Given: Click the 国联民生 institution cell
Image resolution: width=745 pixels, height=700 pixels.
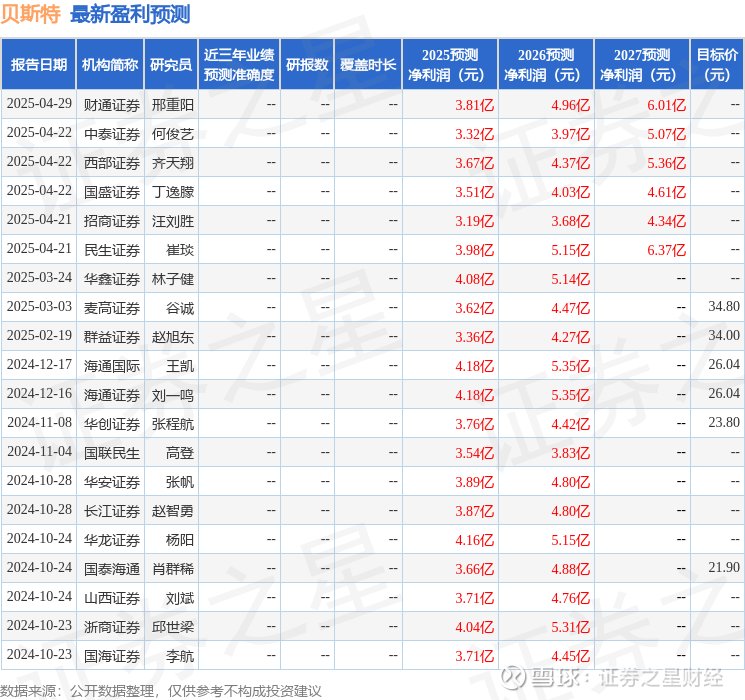Looking at the screenshot, I should (112, 453).
